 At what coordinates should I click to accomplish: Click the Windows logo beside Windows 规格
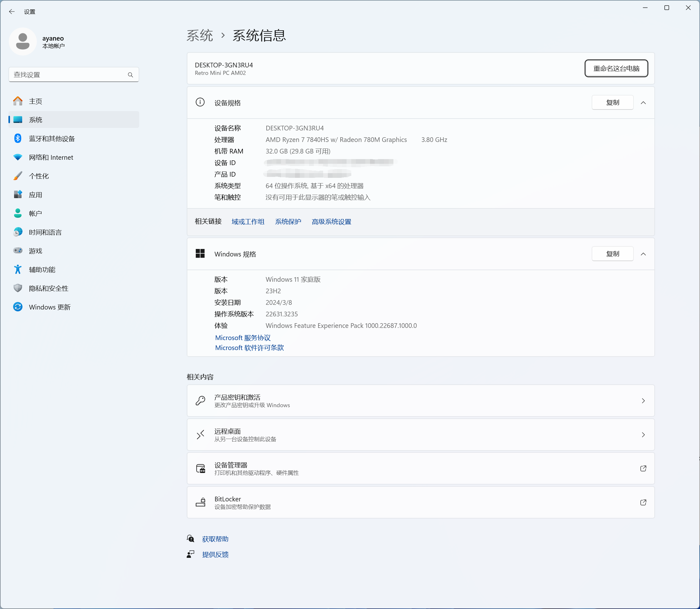[200, 254]
